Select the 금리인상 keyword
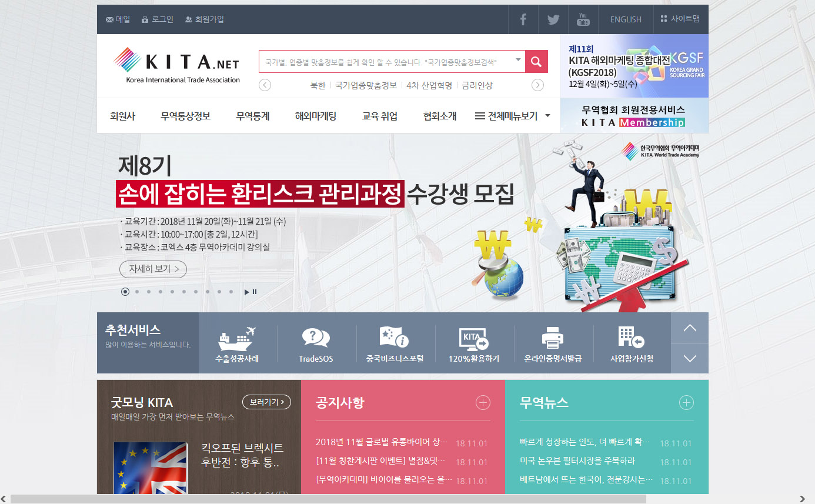Viewport: 815px width, 504px height. [477, 85]
